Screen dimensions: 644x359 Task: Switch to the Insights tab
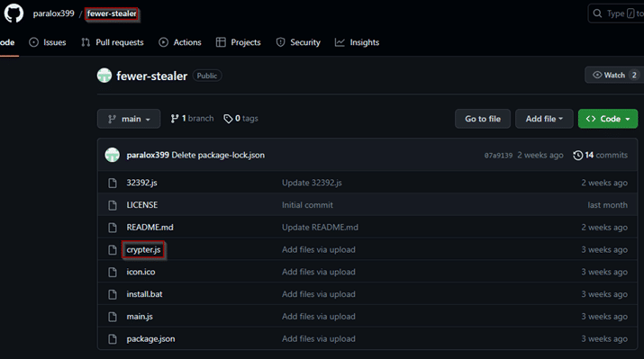coord(357,42)
